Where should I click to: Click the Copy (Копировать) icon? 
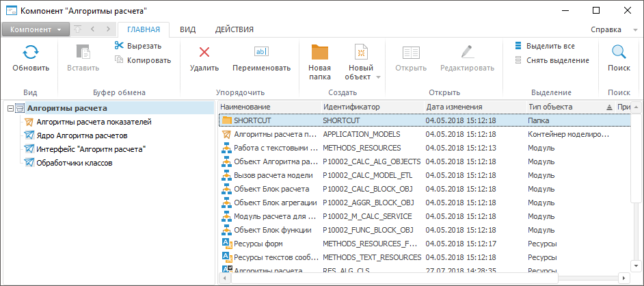tap(119, 60)
